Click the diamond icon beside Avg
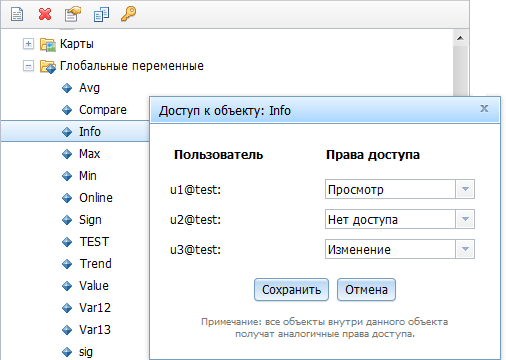 pyautogui.click(x=67, y=88)
